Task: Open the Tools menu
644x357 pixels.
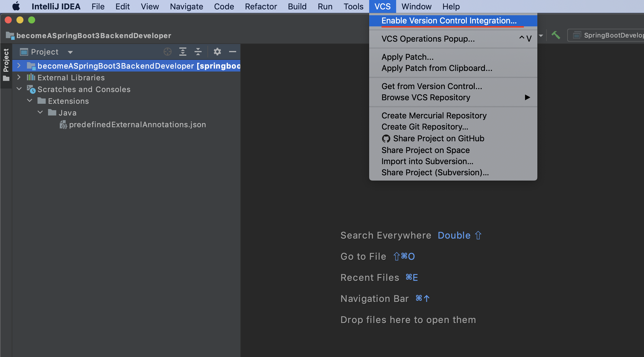Action: (x=353, y=6)
